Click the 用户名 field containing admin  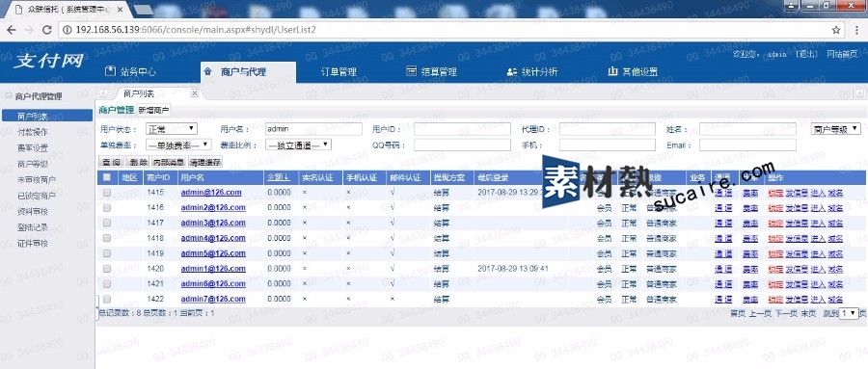click(x=313, y=129)
